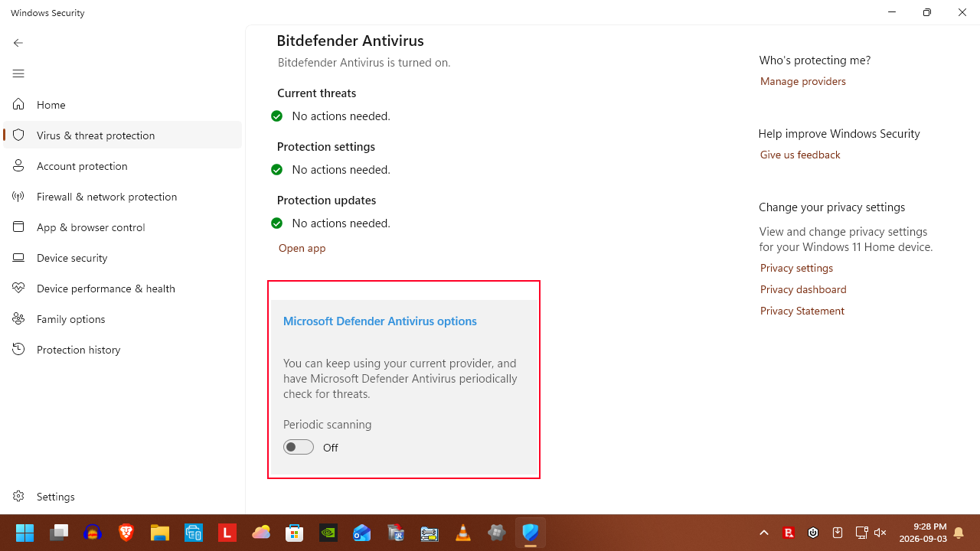
Task: Click the Protection updates heading
Action: coord(326,201)
